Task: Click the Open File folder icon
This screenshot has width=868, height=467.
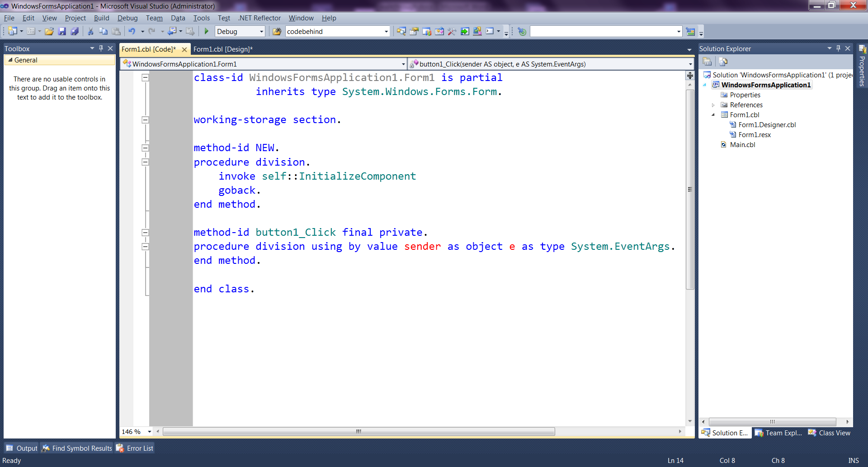Action: tap(49, 31)
